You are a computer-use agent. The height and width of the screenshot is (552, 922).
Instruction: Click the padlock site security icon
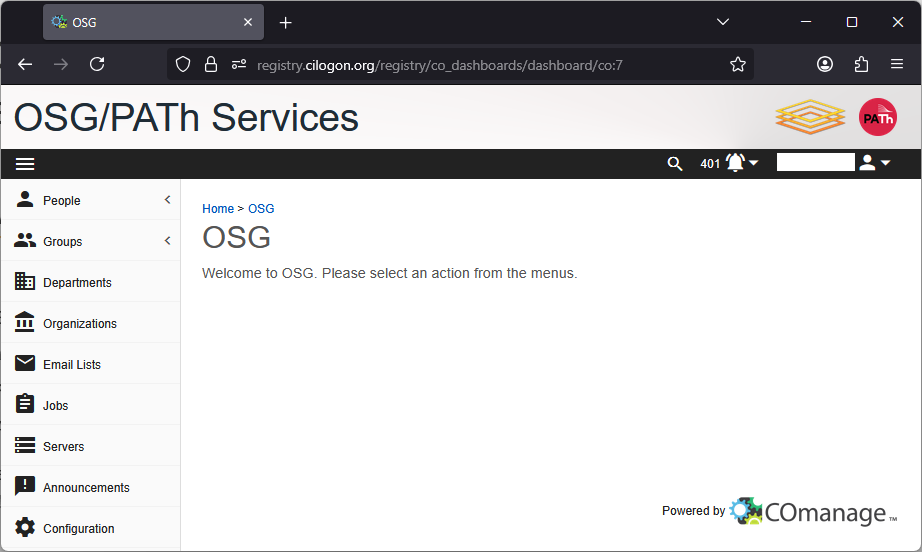(211, 64)
